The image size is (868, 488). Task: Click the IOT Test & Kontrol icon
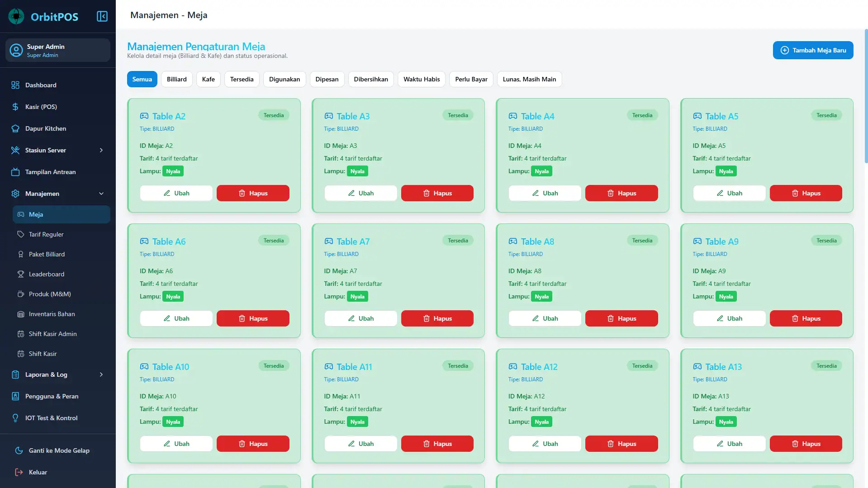coord(15,418)
